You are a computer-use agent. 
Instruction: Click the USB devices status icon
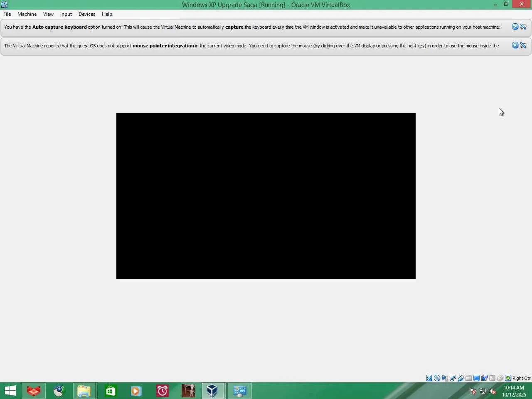point(461,378)
